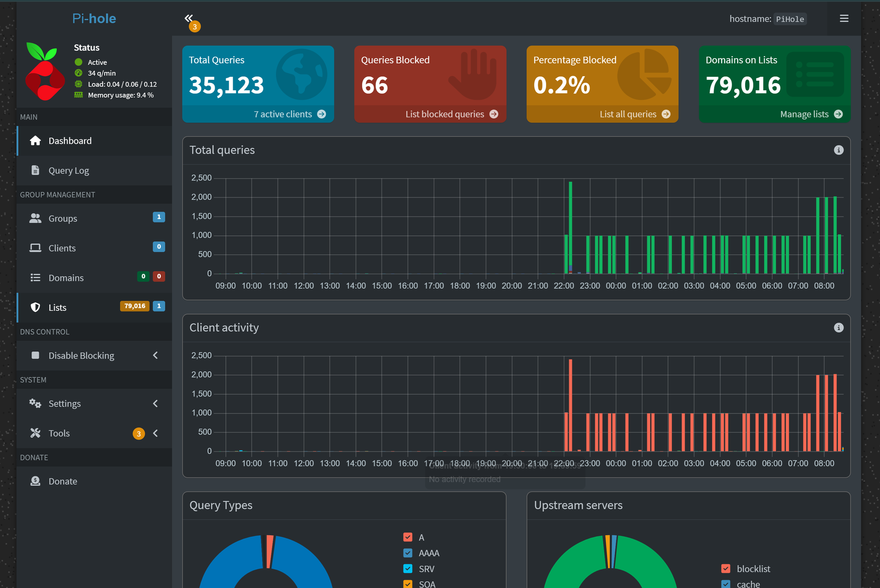Click the Groups count badge showing 1

click(159, 217)
